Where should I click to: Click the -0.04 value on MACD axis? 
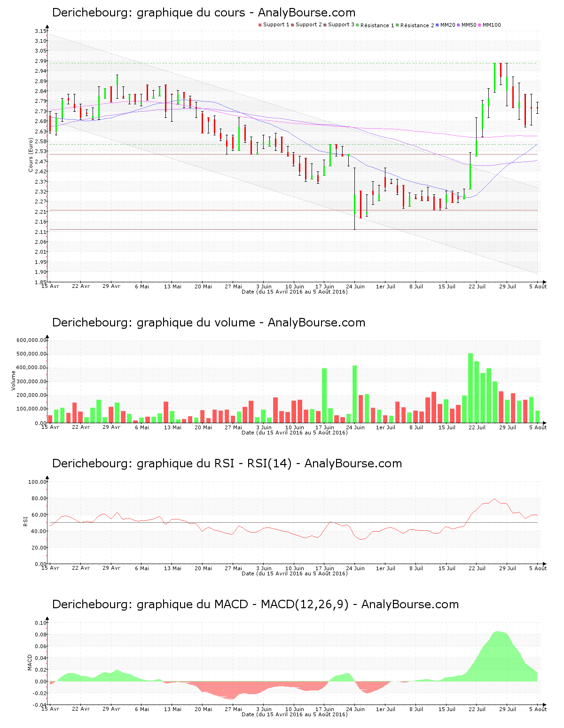click(39, 705)
